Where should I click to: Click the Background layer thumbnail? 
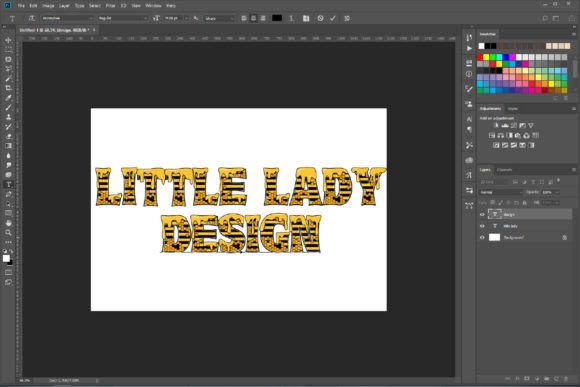click(x=495, y=238)
